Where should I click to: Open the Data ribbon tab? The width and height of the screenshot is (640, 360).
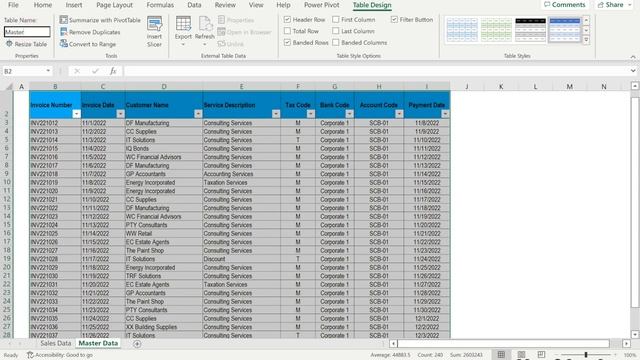tap(194, 5)
